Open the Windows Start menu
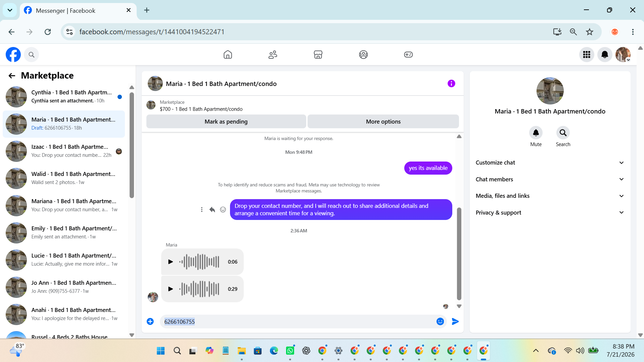The height and width of the screenshot is (362, 644). [x=161, y=351]
